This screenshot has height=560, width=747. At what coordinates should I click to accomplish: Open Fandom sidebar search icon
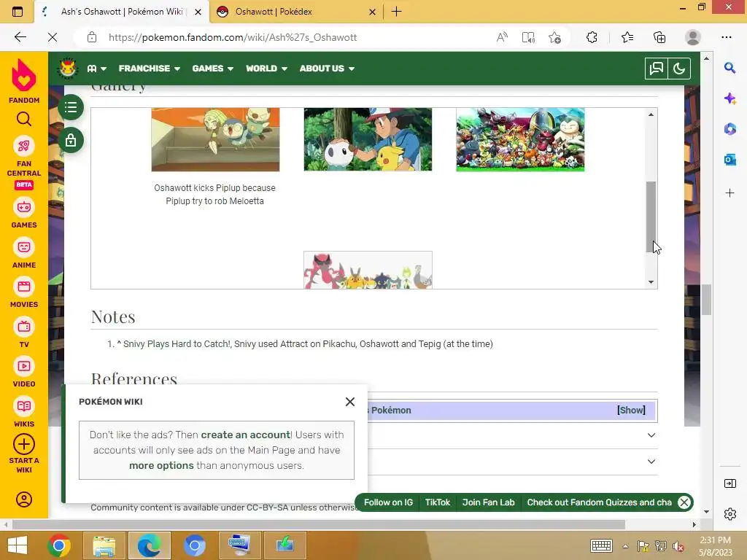pyautogui.click(x=24, y=119)
